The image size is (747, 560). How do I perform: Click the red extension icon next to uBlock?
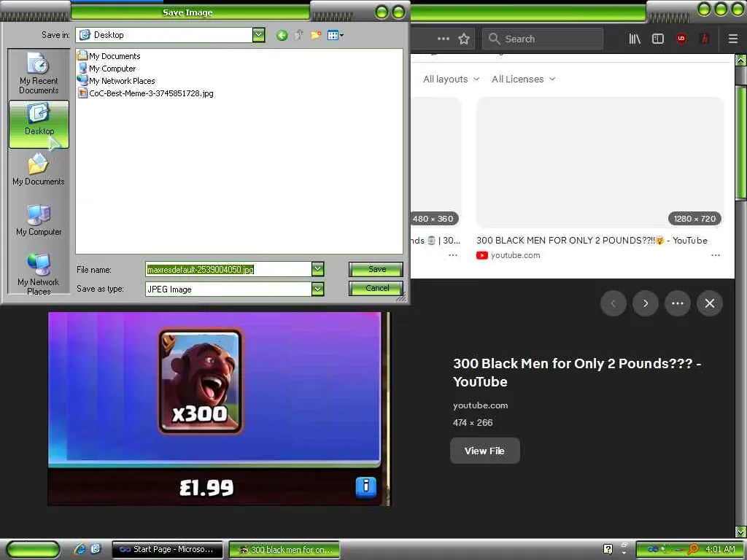click(x=705, y=39)
